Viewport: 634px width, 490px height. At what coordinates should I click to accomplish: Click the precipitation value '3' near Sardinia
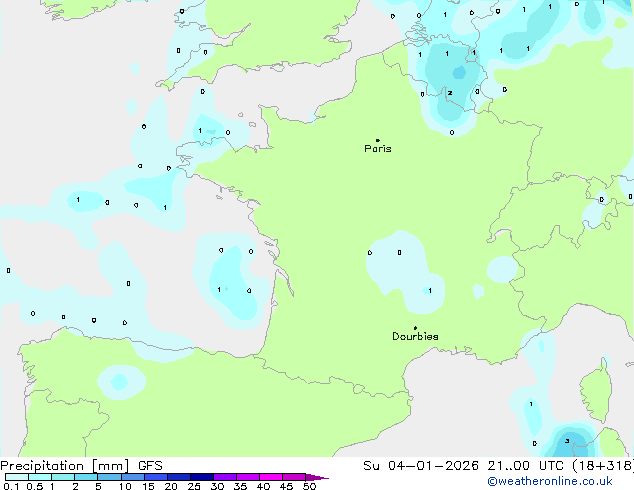point(567,441)
